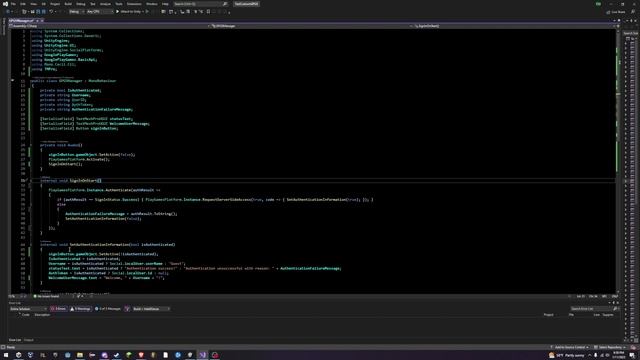
Task: Click the Visual Studio search box
Action: coord(200,4)
